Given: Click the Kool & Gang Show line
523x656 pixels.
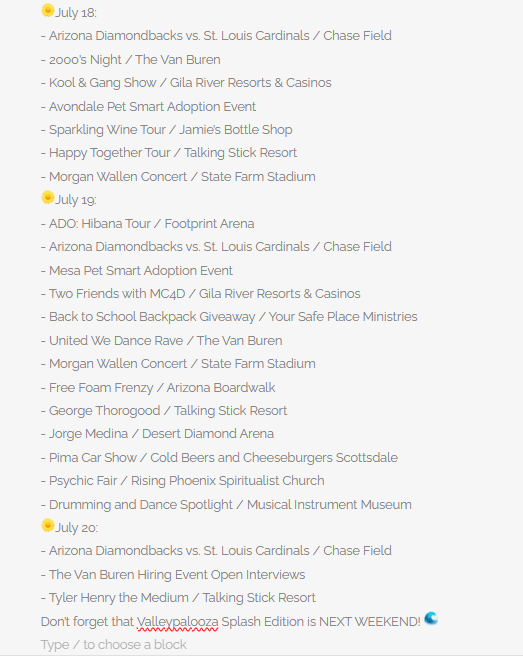Looking at the screenshot, I should 186,83.
